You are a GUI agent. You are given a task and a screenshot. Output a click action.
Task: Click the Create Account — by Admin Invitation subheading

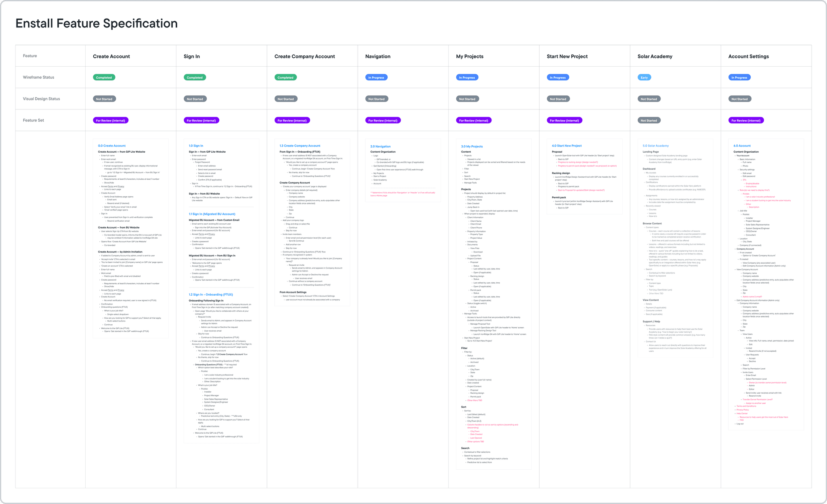click(120, 252)
